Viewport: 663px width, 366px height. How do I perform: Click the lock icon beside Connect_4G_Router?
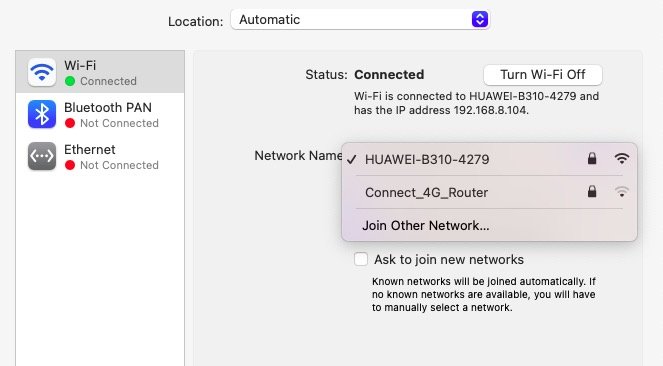click(592, 191)
